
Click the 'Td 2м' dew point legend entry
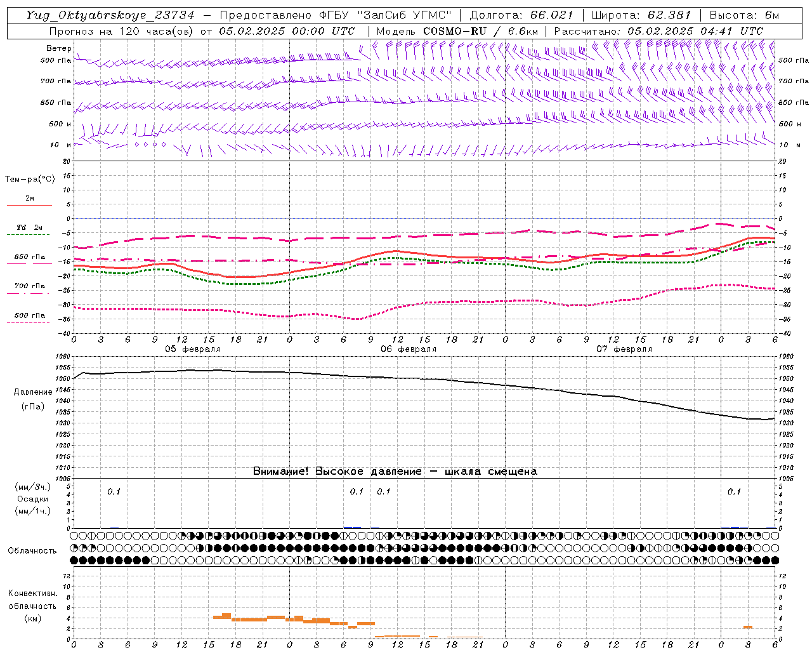[30, 227]
